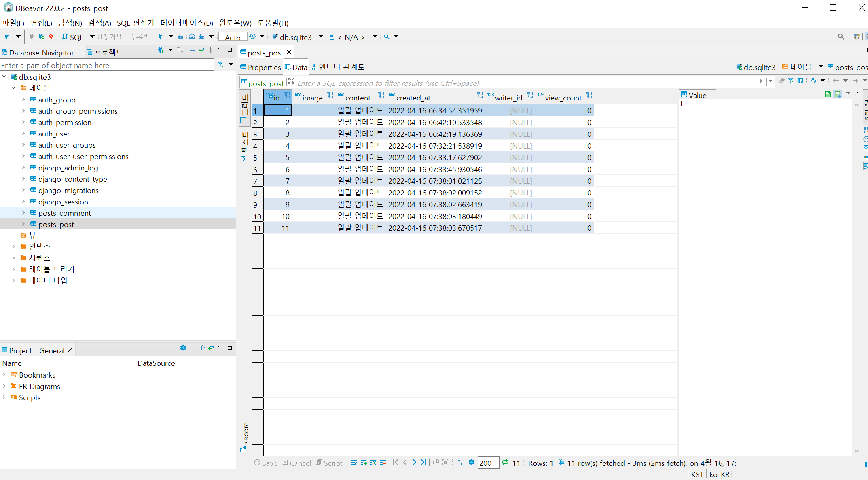Viewport: 868px width, 480px height.
Task: Open the dashboard gauge icon
Action: 192,36
